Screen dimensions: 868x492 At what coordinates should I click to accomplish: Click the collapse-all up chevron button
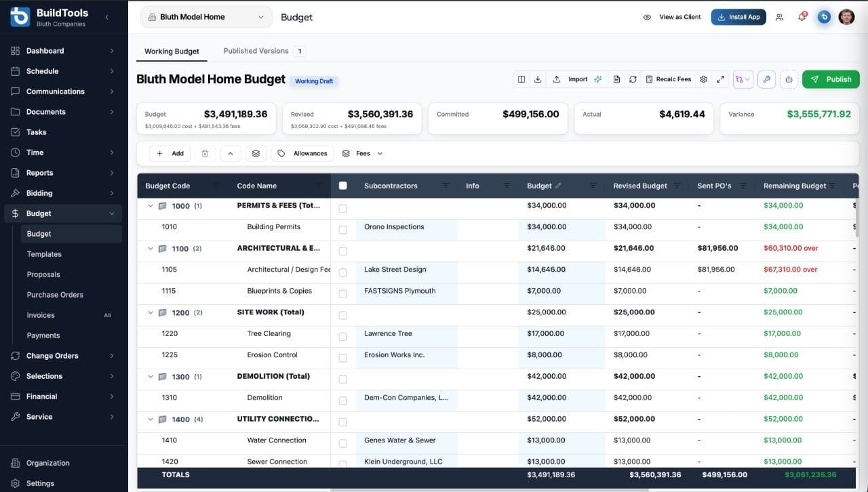[230, 154]
